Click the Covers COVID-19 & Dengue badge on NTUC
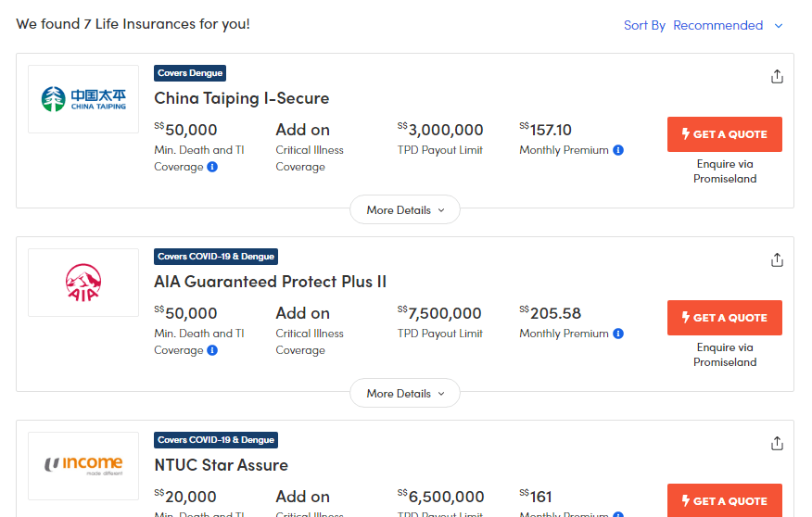 pyautogui.click(x=216, y=440)
